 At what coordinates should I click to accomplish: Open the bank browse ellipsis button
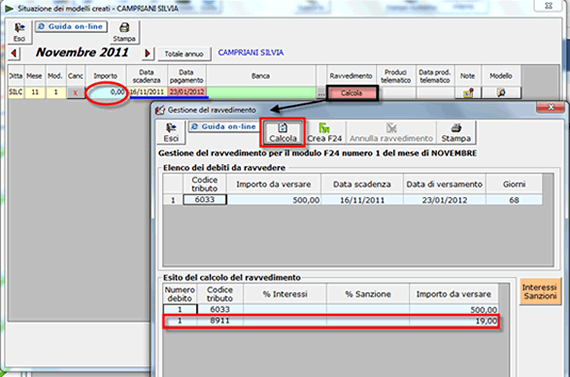tap(321, 94)
